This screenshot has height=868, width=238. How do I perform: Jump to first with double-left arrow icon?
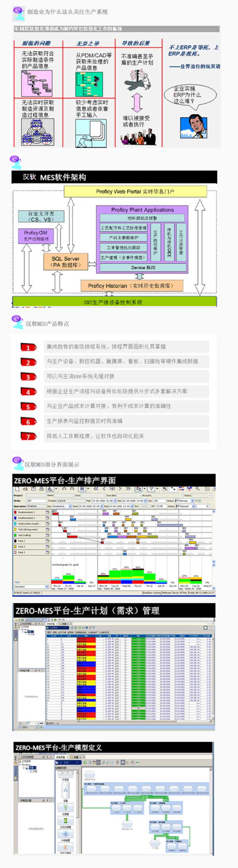click(x=96, y=489)
